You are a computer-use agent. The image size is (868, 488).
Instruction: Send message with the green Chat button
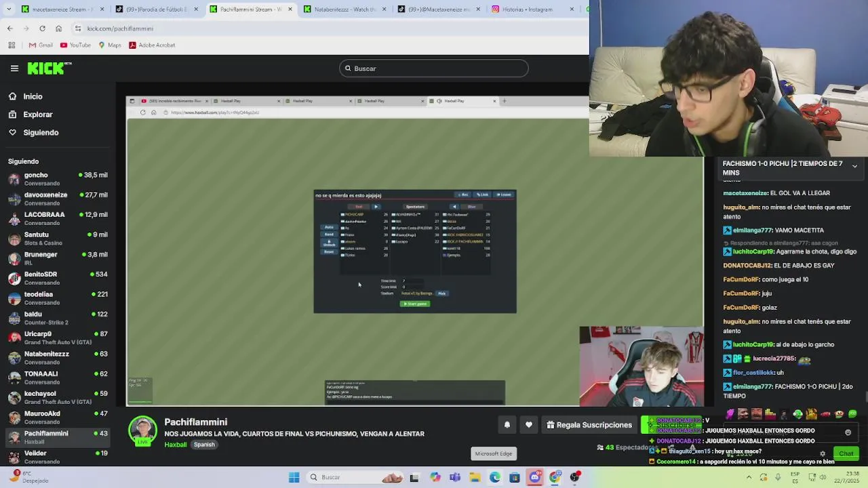point(846,453)
